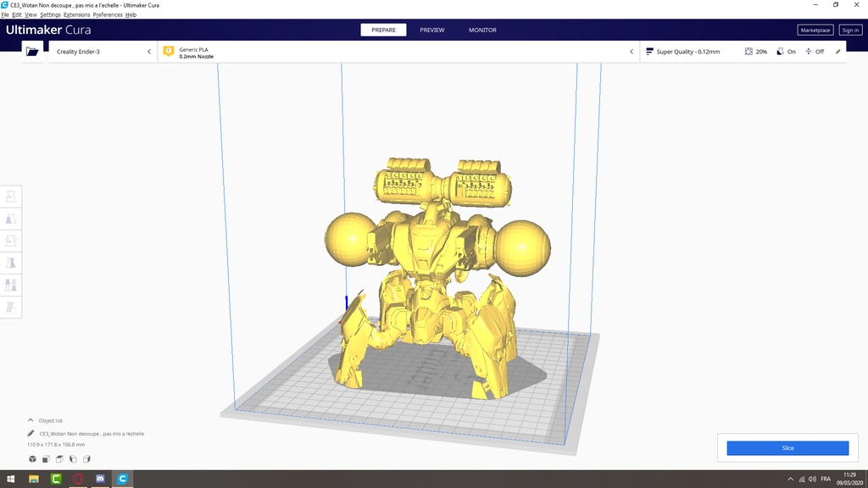
Task: Switch to the right side view icon
Action: click(x=86, y=458)
